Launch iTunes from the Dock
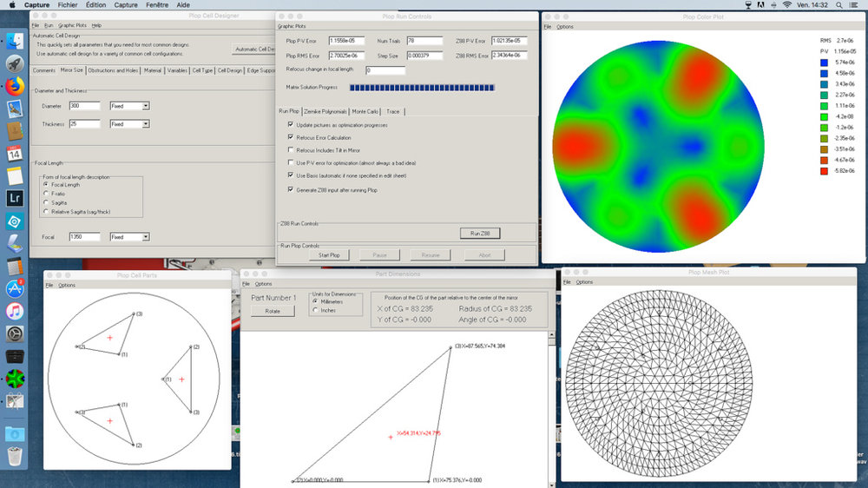 (x=15, y=312)
